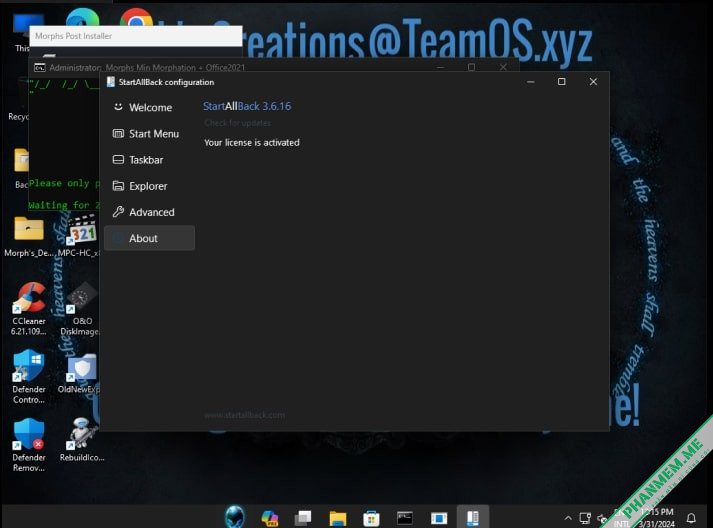This screenshot has height=528, width=713.
Task: Close the Administrator command prompt window
Action: [x=503, y=67]
